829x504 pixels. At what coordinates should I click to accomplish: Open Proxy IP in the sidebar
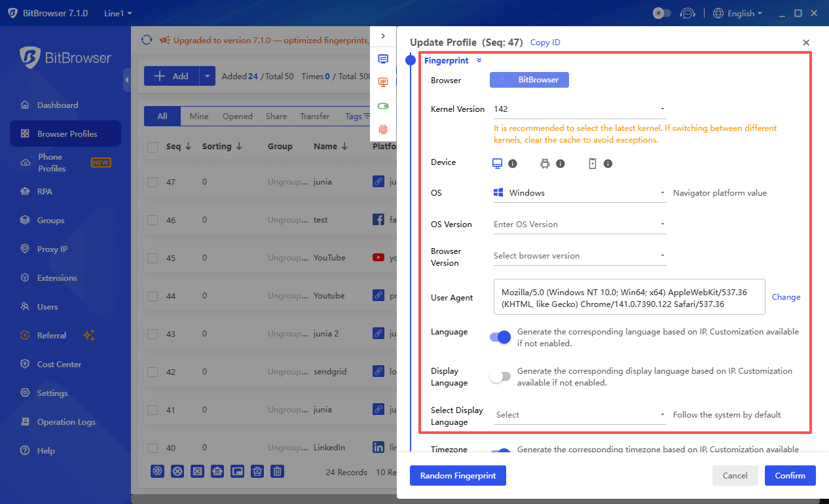pos(52,249)
